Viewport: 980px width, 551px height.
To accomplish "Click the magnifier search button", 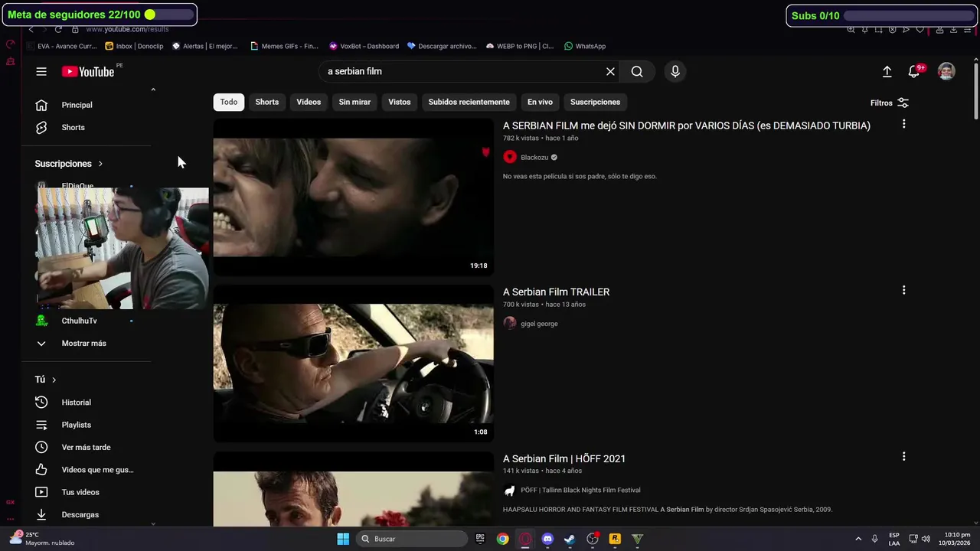I will 637,71.
